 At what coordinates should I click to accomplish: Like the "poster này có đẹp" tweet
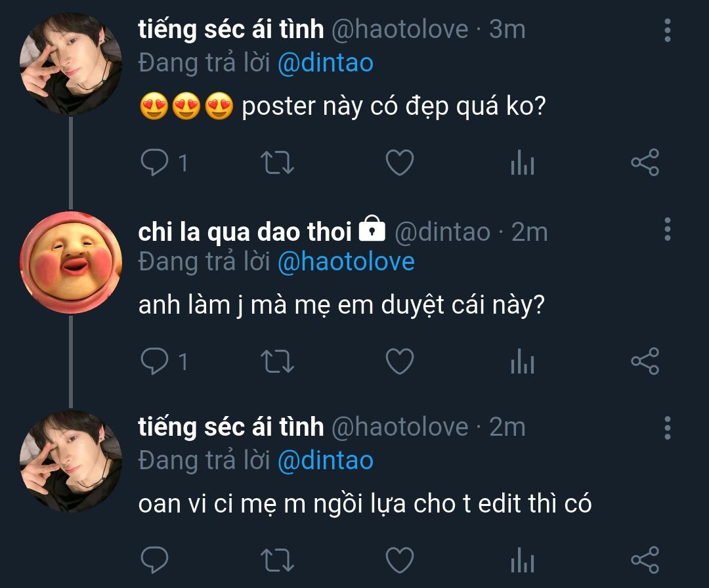coord(399,163)
